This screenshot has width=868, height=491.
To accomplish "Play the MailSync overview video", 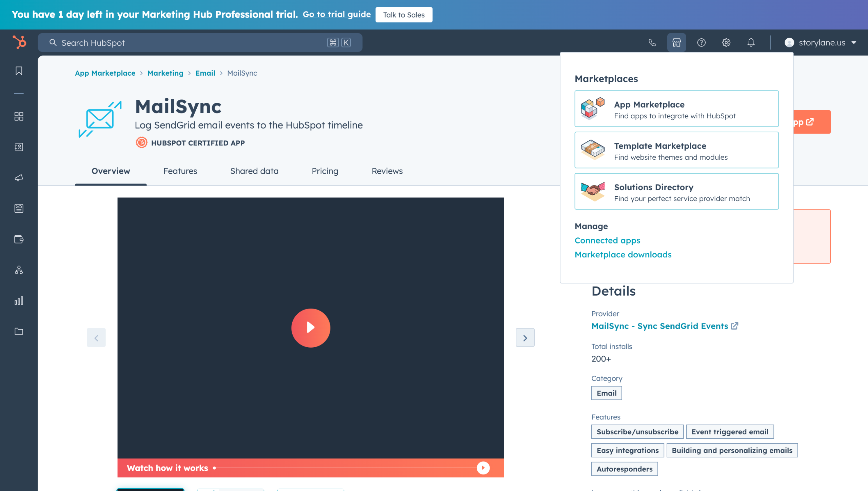I will tap(311, 328).
